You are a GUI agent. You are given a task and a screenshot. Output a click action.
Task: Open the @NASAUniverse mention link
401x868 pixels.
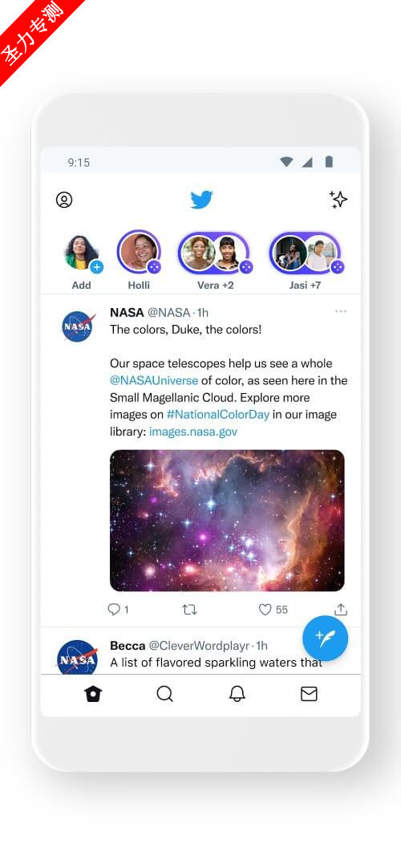pos(154,380)
